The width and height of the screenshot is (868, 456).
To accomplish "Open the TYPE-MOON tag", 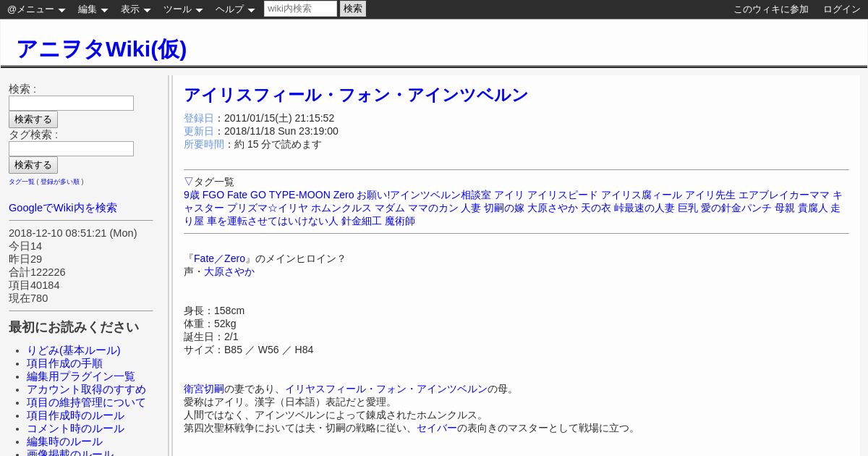I will pyautogui.click(x=299, y=195).
